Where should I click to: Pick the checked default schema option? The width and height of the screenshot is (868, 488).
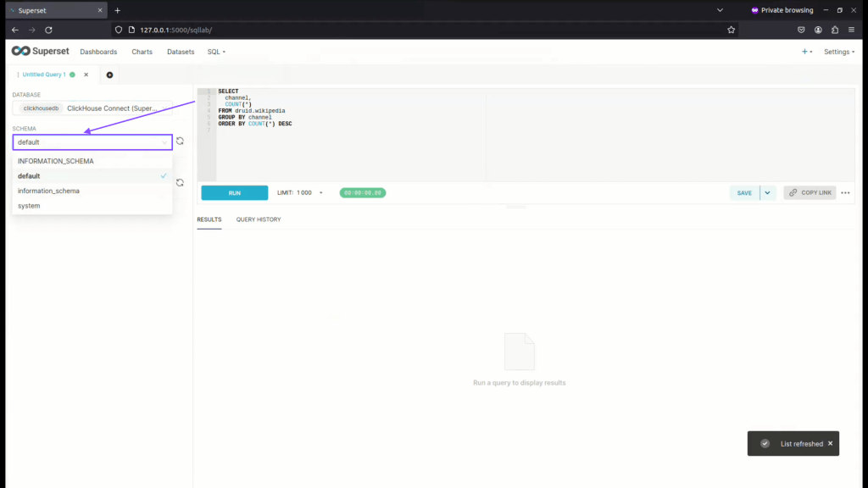pos(29,176)
